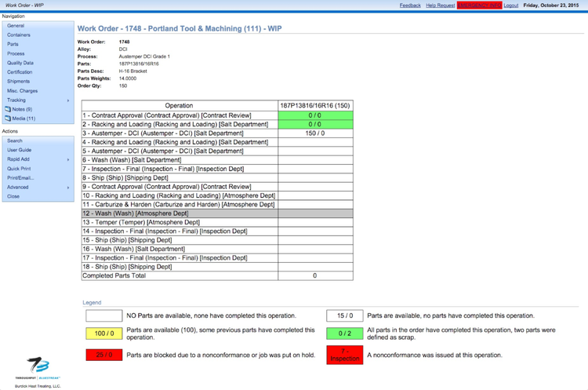The image size is (588, 390).
Task: Open Notes (9) in navigation
Action: (x=22, y=109)
